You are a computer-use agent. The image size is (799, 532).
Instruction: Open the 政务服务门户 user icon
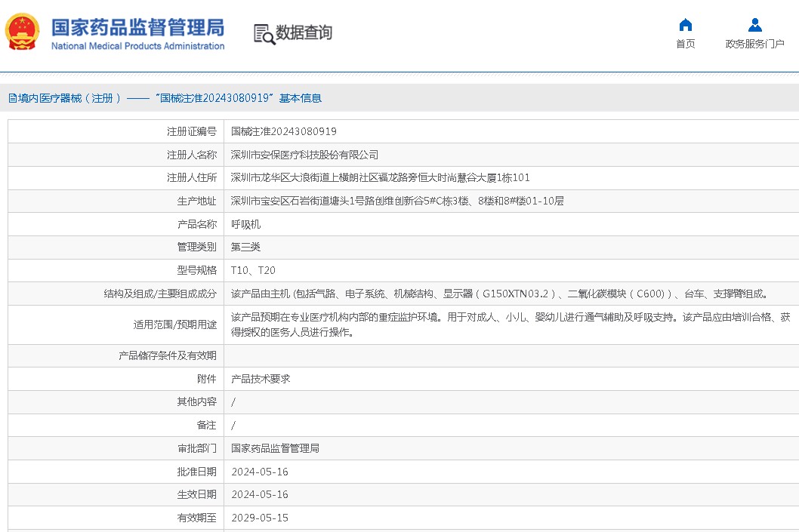[x=754, y=24]
